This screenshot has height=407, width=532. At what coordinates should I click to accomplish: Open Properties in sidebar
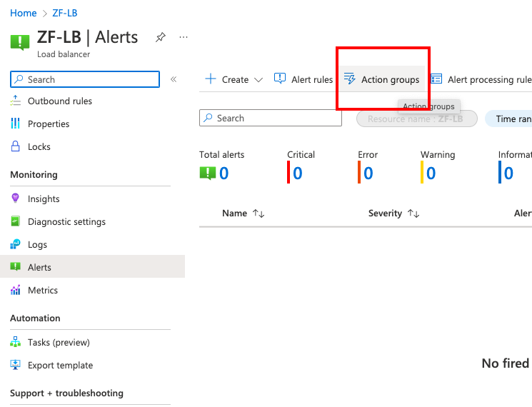coord(49,124)
